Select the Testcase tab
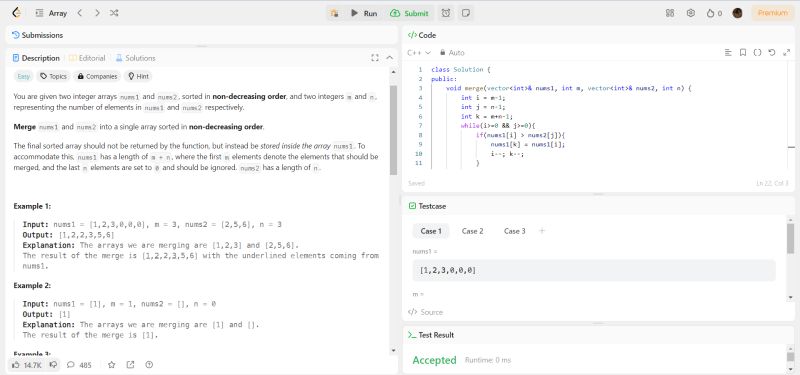 click(x=427, y=206)
